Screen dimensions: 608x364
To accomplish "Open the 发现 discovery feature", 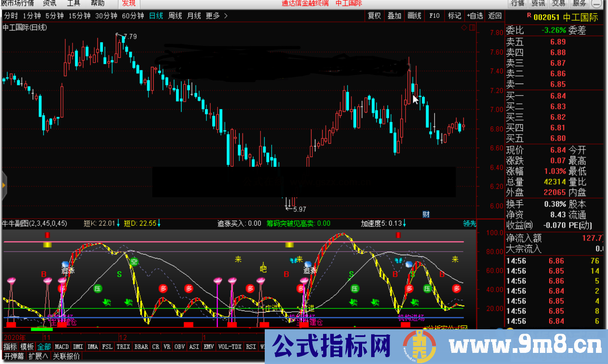I will pos(128,3).
